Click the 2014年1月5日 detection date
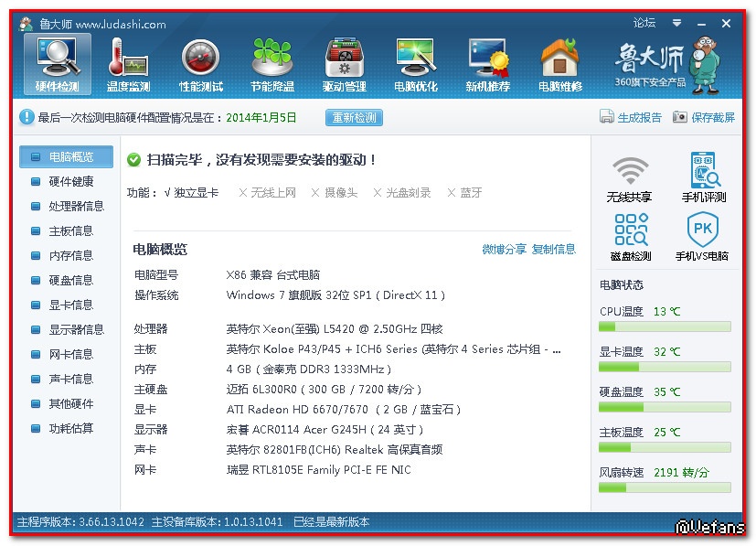The image size is (756, 546). point(261,118)
